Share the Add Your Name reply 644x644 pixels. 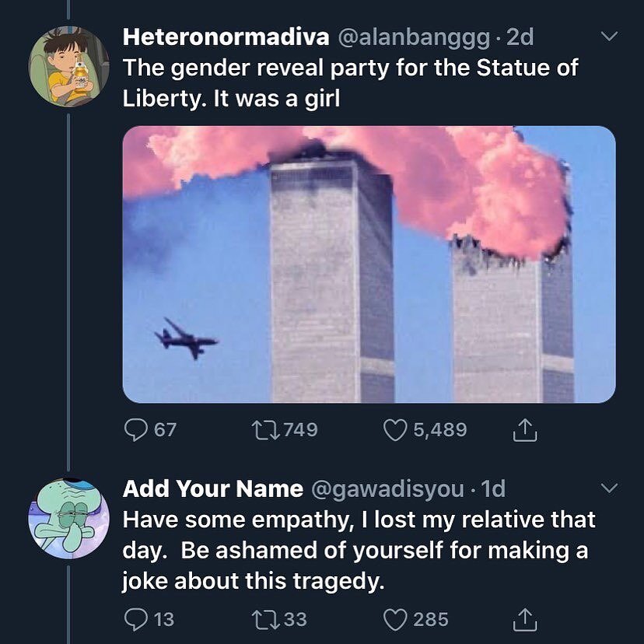[523, 619]
